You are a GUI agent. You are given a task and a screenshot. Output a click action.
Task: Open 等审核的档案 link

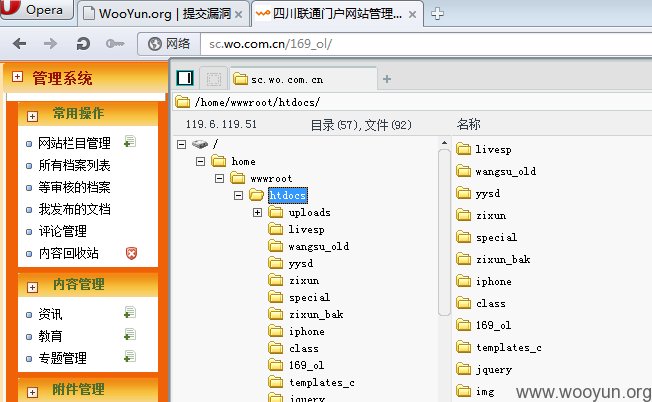tap(74, 187)
